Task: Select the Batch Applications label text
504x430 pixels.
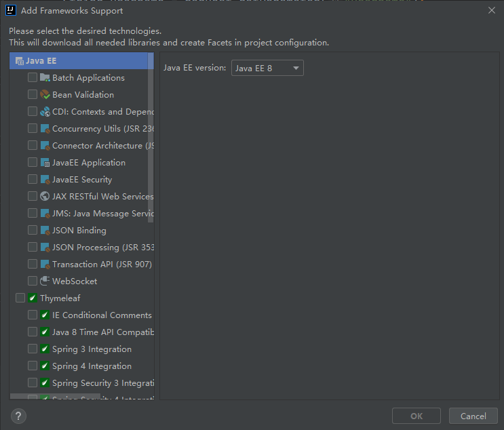Action: pos(88,78)
